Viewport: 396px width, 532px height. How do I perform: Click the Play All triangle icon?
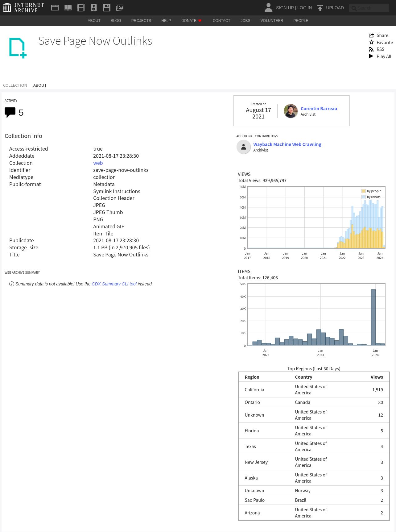point(371,56)
